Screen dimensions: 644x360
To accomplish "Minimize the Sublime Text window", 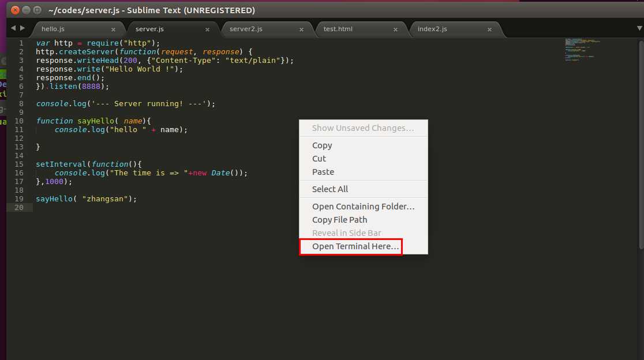I will pos(26,10).
